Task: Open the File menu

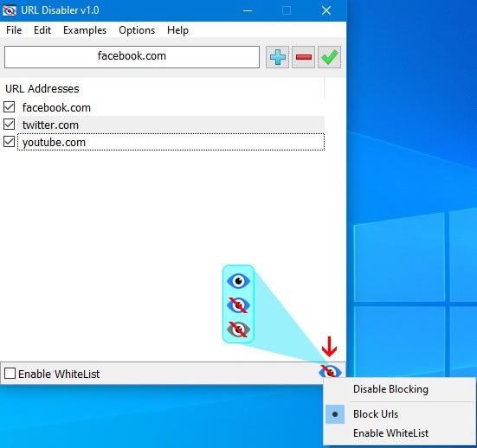Action: 14,30
